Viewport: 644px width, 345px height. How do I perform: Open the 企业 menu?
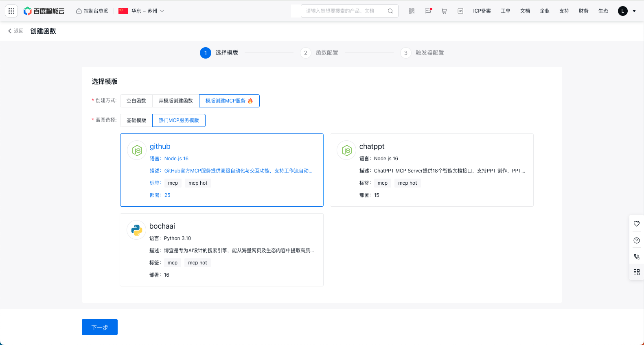pos(545,11)
